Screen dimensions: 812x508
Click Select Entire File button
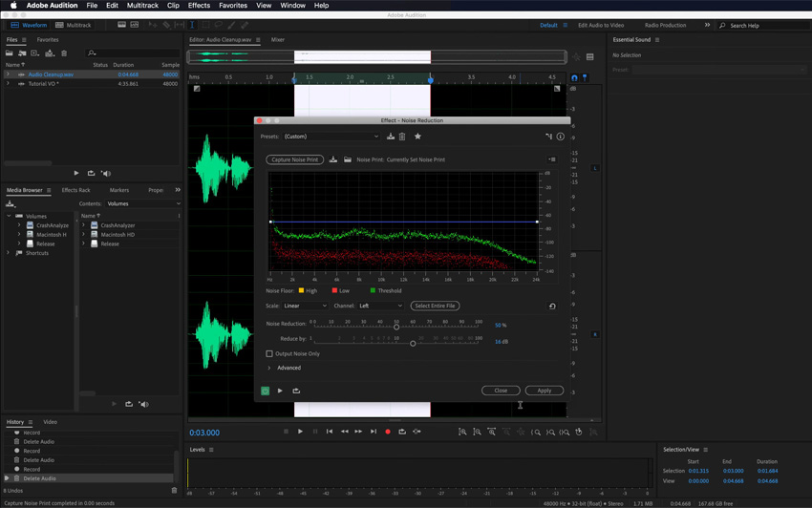coord(435,307)
